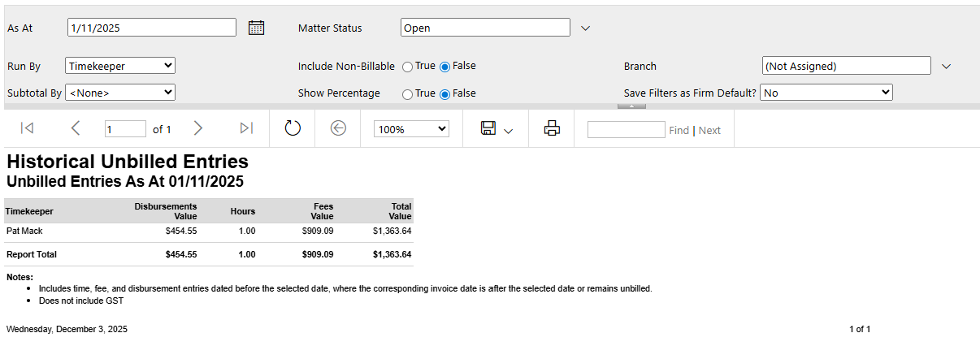The width and height of the screenshot is (980, 346).
Task: Click the find text search box
Action: tap(626, 129)
